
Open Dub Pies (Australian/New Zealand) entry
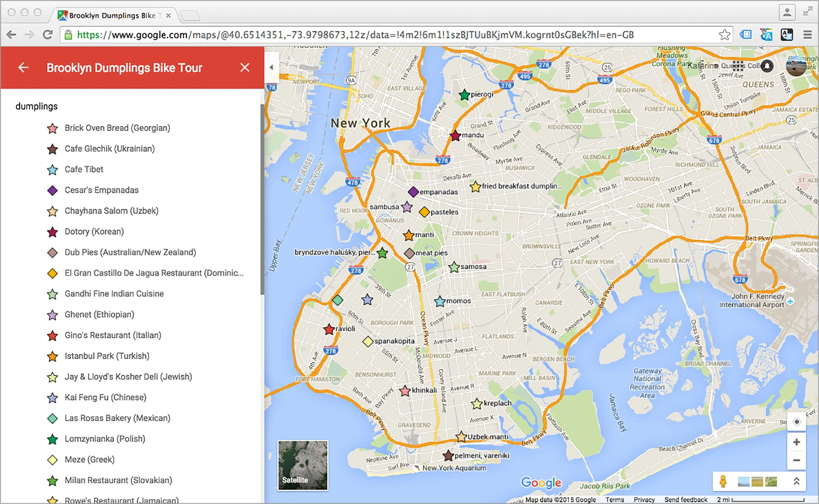(x=130, y=253)
